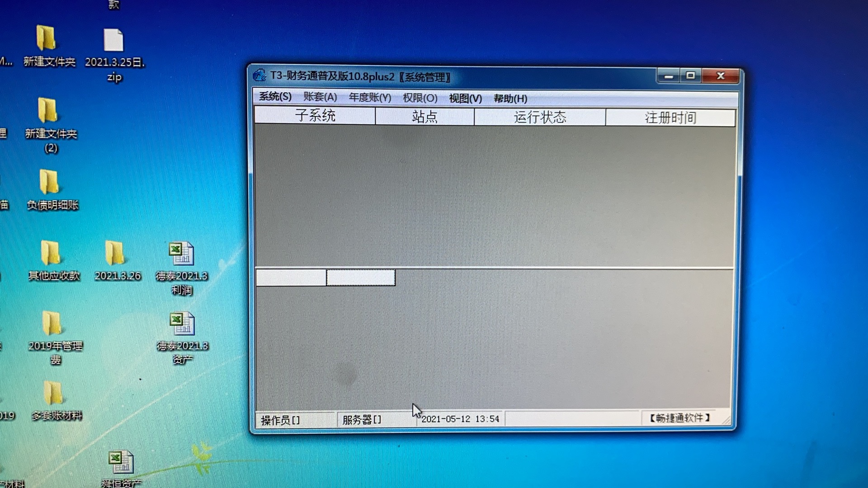
Task: Click the 操作员[] status bar field
Action: click(295, 420)
